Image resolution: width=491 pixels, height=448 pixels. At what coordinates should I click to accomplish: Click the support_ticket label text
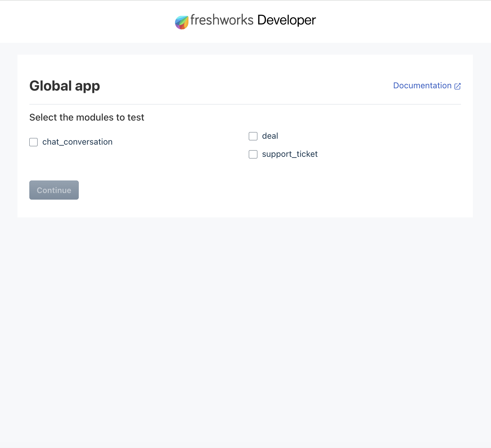pos(290,154)
